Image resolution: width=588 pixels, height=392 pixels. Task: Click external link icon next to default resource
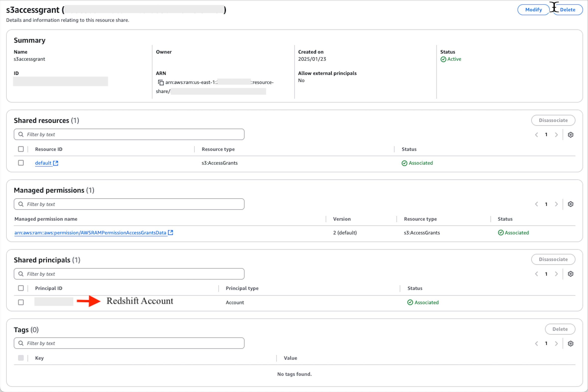(x=56, y=163)
